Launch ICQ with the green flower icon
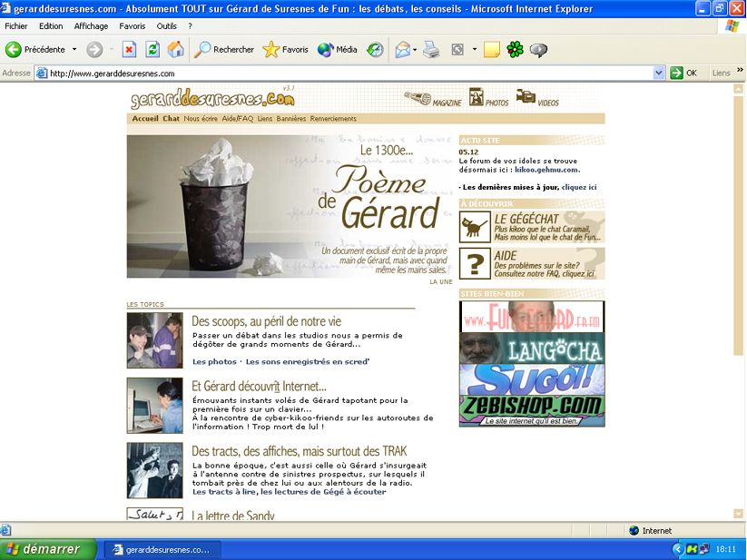Viewport: 747px width, 560px height. 515,50
